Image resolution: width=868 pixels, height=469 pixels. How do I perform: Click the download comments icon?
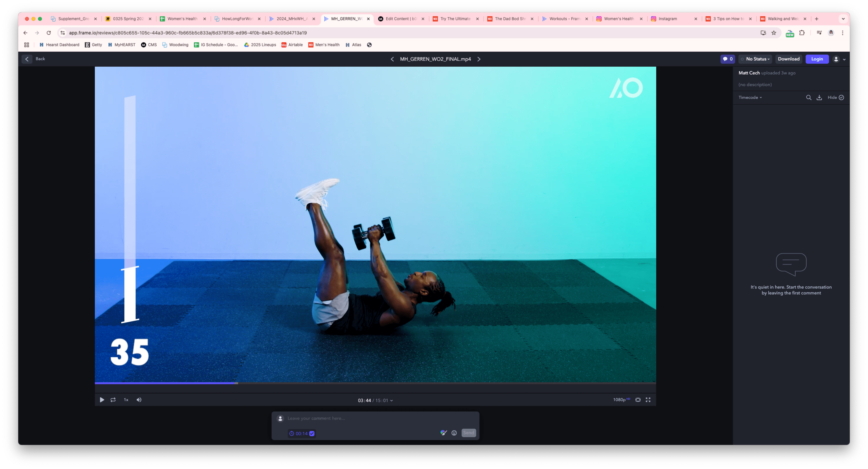tap(819, 98)
